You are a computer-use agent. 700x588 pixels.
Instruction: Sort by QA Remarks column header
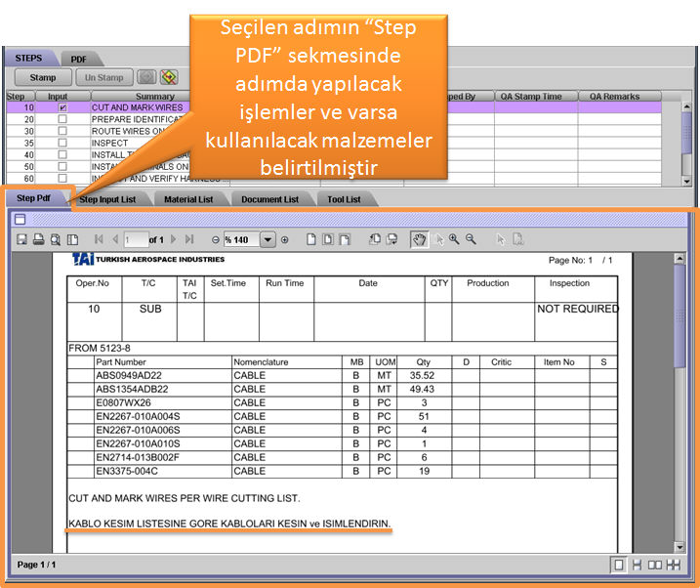pos(620,96)
